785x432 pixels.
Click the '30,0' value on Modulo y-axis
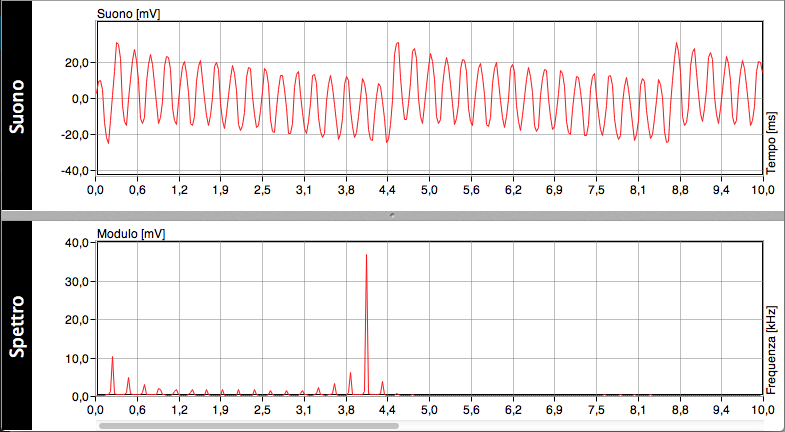77,282
